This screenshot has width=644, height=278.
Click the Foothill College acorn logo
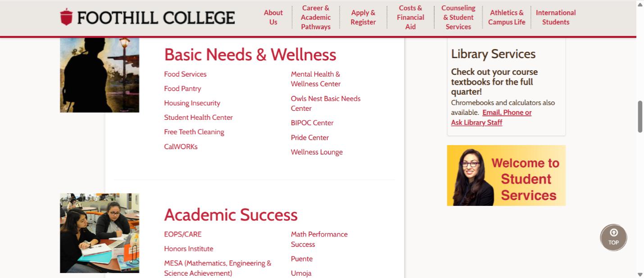66,17
